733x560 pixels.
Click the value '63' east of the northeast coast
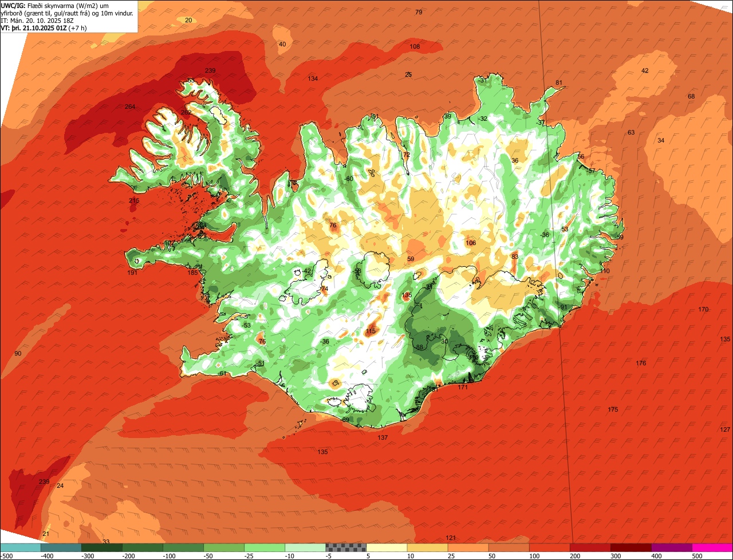pos(631,133)
